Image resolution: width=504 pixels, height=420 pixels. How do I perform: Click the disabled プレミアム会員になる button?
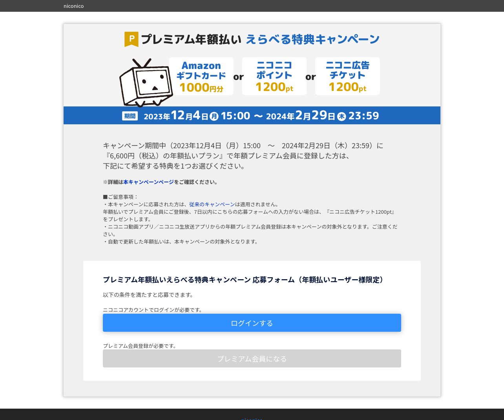252,358
